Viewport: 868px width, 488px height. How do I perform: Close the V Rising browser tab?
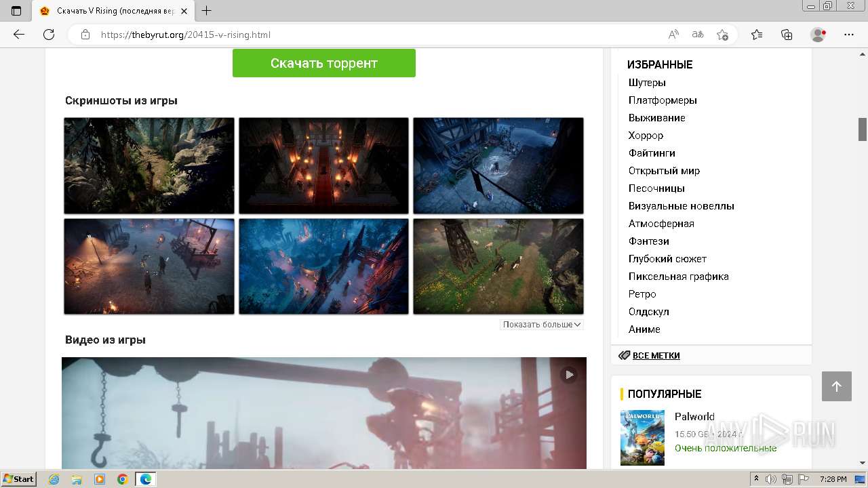coord(184,11)
